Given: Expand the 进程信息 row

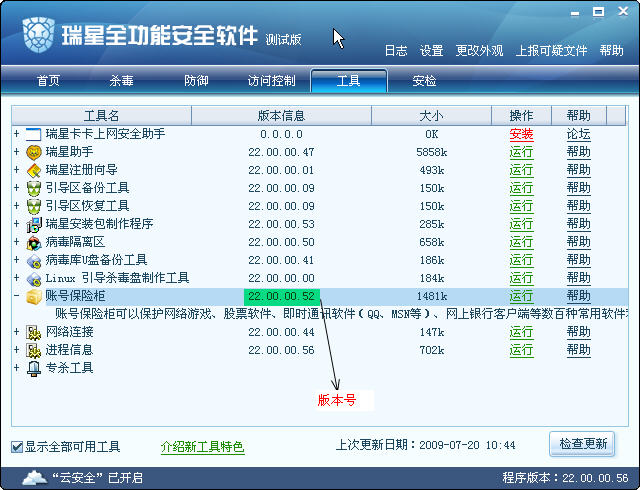Looking at the screenshot, I should click(16, 350).
